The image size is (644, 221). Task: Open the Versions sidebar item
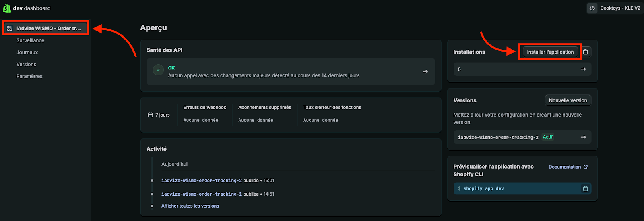pyautogui.click(x=26, y=65)
